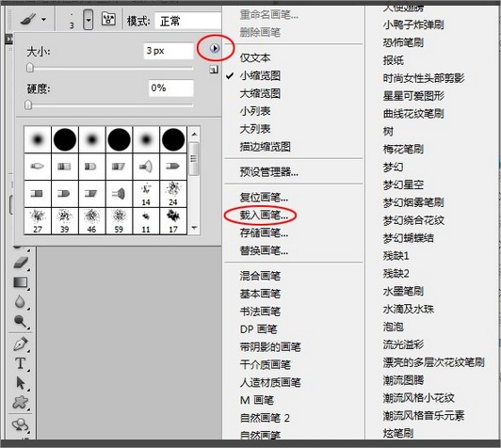This screenshot has height=448, width=501.
Task: Select the spatter brush labeled 27
Action: 38,221
